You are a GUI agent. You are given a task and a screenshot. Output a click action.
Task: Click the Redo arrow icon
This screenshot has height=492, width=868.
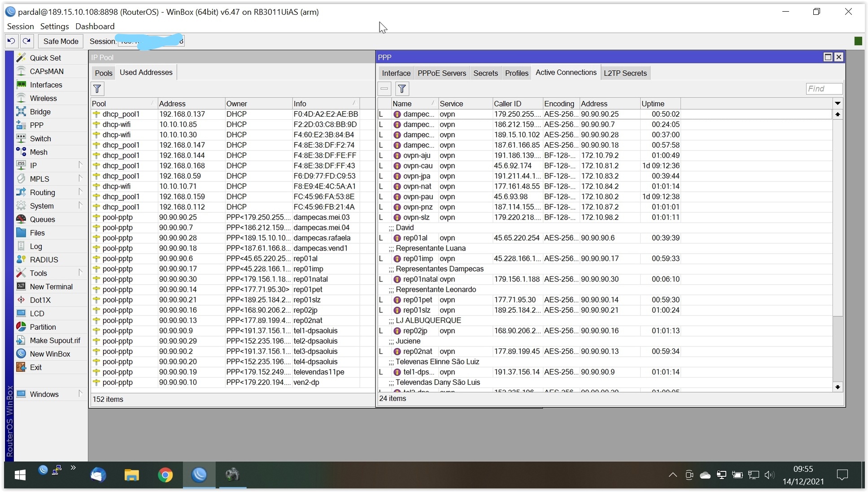27,41
